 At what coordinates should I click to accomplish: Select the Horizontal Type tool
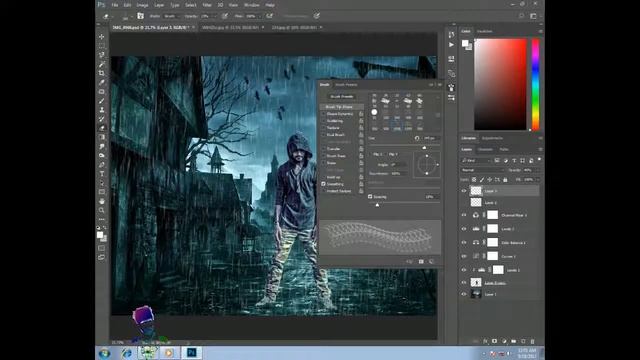pos(102,174)
